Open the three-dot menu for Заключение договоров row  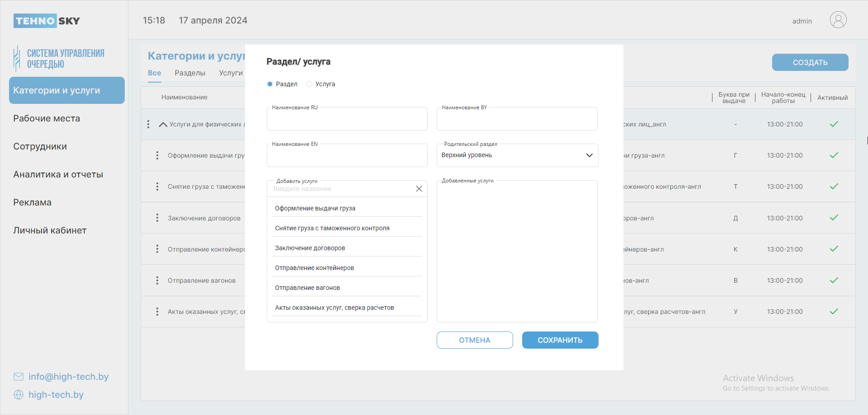click(157, 218)
